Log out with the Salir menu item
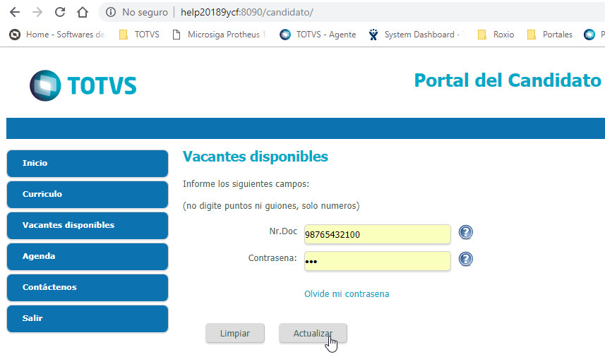Image resolution: width=605 pixels, height=364 pixels. 88,319
